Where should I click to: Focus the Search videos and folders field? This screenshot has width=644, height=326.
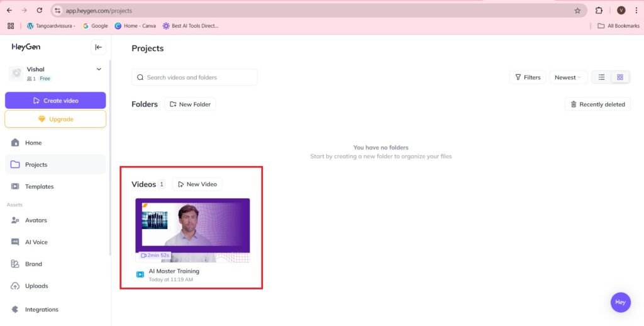click(x=194, y=77)
